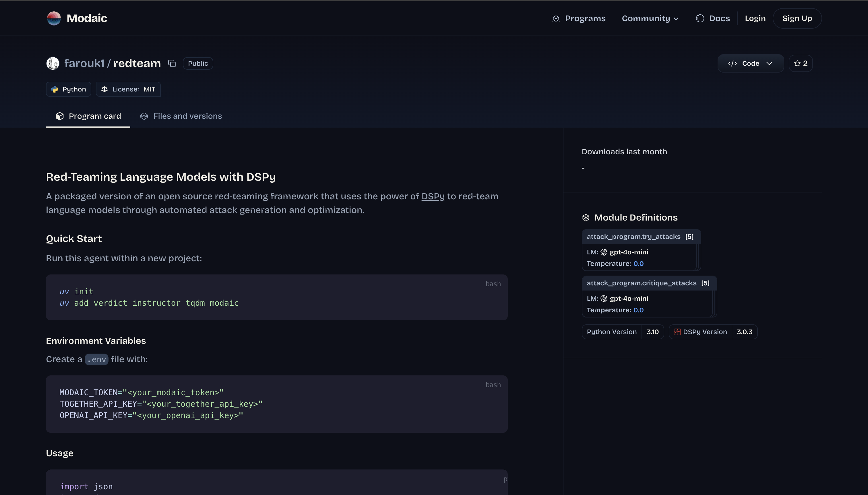Click the Login button

755,18
